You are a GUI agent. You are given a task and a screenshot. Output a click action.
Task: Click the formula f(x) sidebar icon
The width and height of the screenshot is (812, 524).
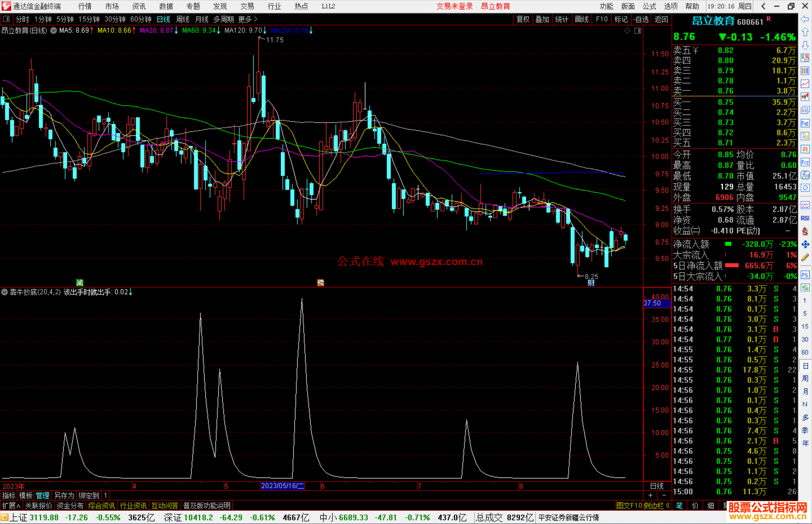[805, 175]
